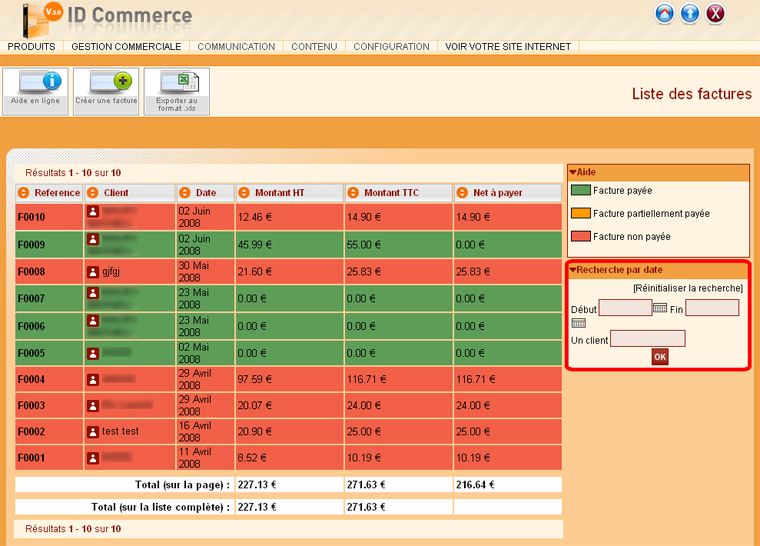The image size is (760, 546).
Task: Sort by Net à payer column icon
Action: point(462,193)
